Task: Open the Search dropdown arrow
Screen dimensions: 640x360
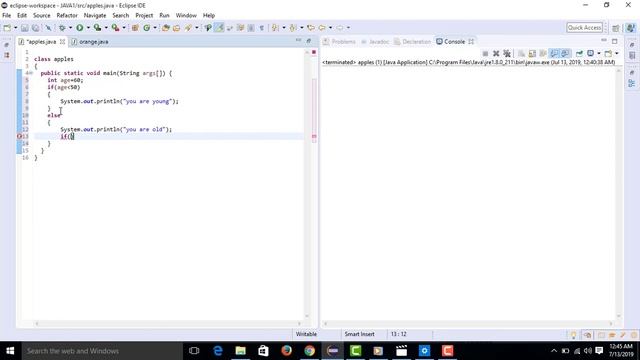Action: coord(196,28)
